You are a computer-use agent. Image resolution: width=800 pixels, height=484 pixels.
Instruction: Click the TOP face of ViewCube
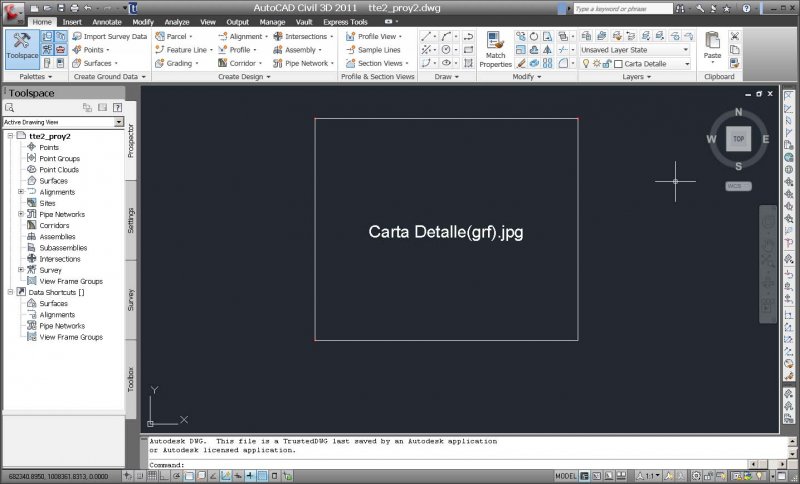tap(738, 139)
